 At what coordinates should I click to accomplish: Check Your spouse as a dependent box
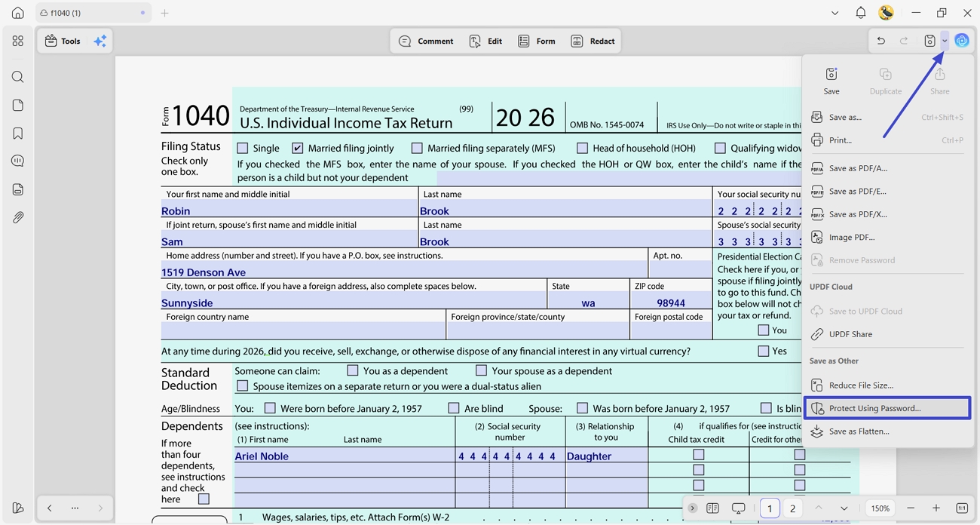(481, 370)
